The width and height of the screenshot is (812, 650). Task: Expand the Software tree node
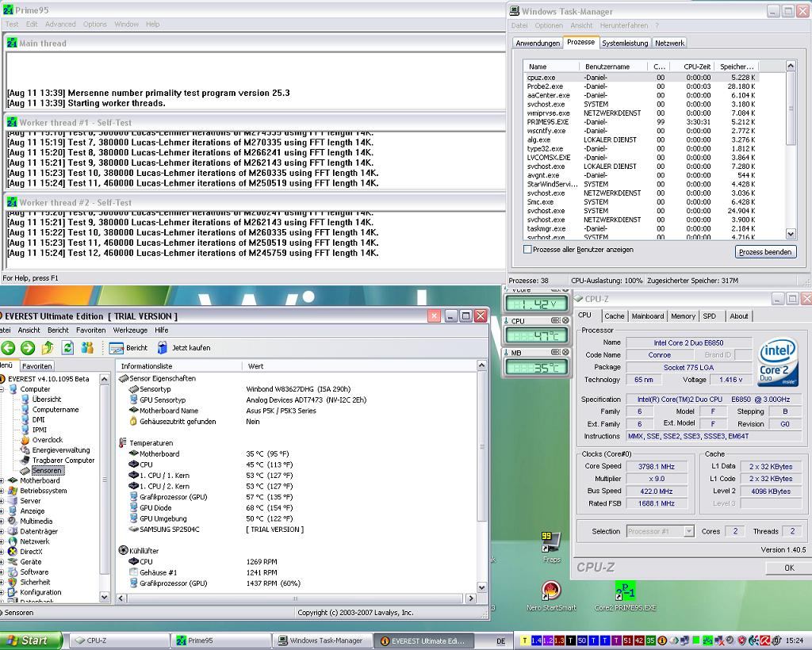(2, 572)
